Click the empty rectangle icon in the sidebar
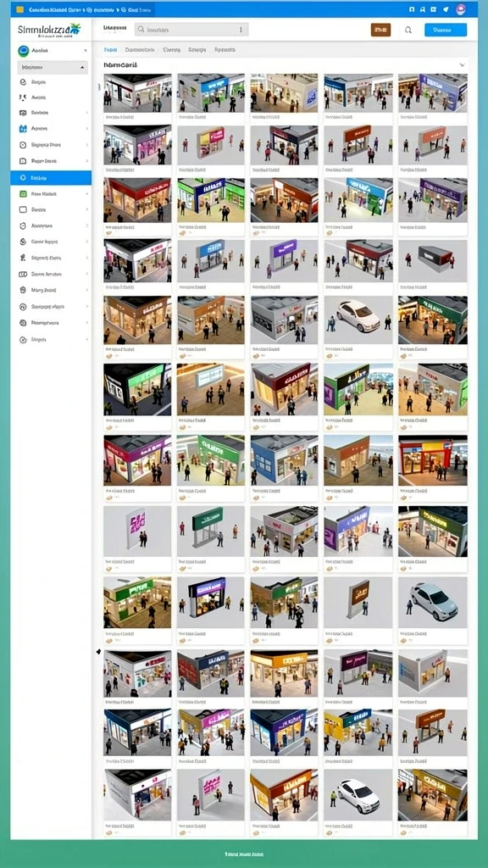Screen dimensions: 488x868 click(x=23, y=210)
